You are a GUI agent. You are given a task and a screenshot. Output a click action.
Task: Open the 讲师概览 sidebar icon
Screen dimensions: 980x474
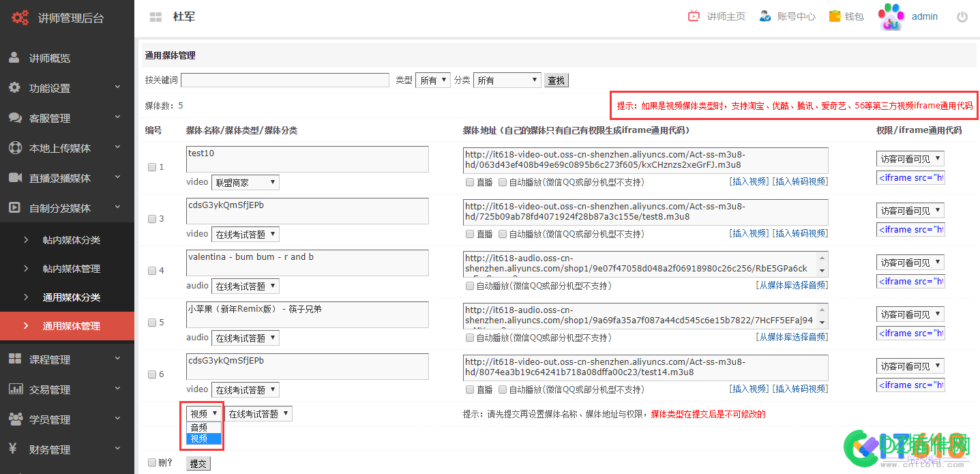pos(15,57)
